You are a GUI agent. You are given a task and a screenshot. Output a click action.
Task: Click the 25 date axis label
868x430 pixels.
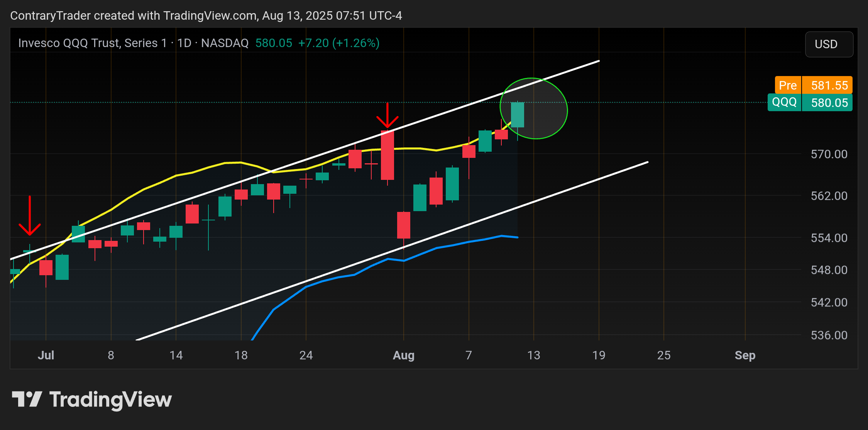click(664, 355)
